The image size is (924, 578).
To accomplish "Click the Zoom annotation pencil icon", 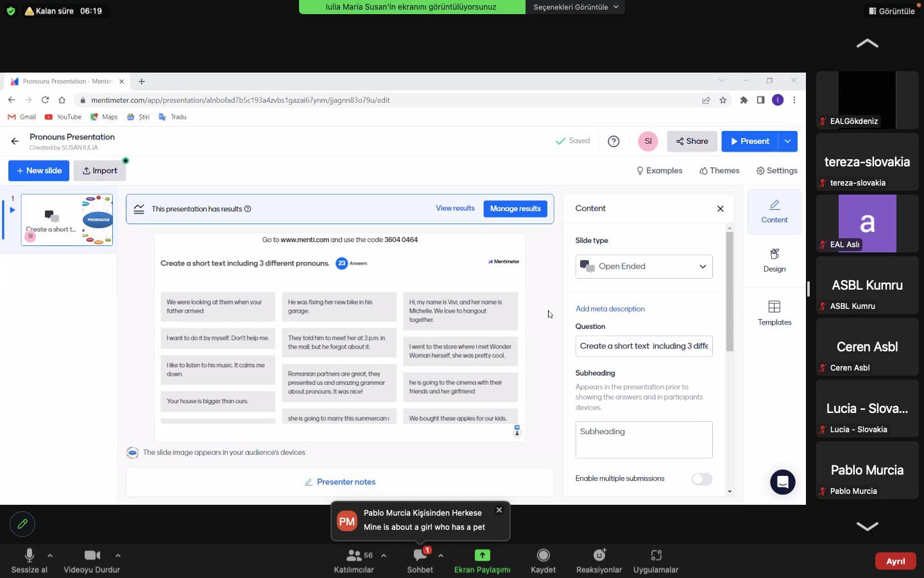I will [22, 524].
